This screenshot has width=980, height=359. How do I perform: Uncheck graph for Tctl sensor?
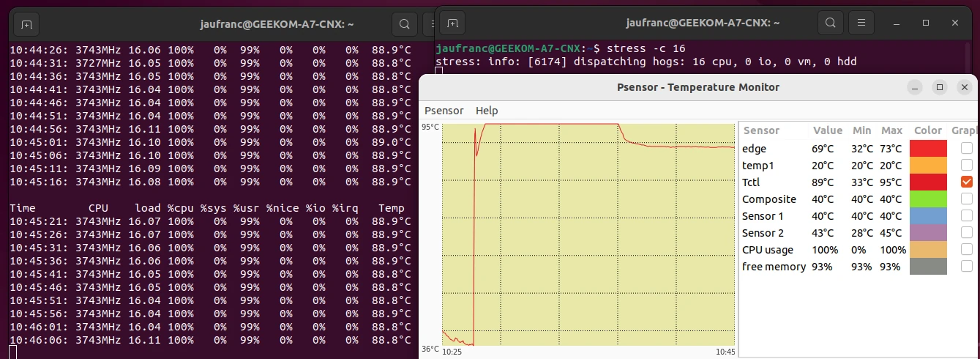point(967,182)
